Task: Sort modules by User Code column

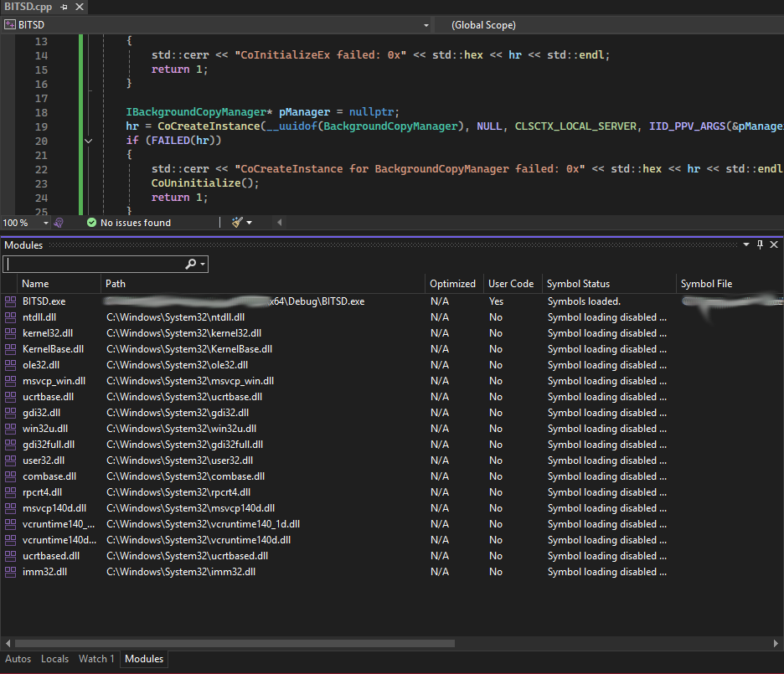Action: tap(513, 284)
